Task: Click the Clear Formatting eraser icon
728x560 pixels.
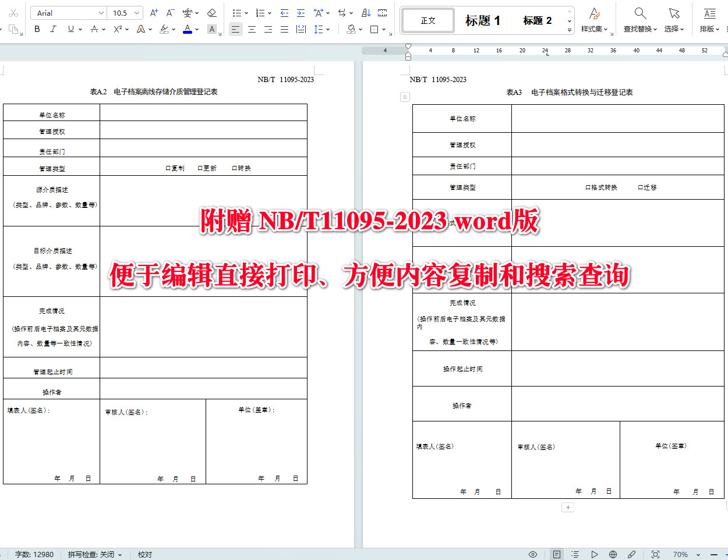Action: [212, 12]
